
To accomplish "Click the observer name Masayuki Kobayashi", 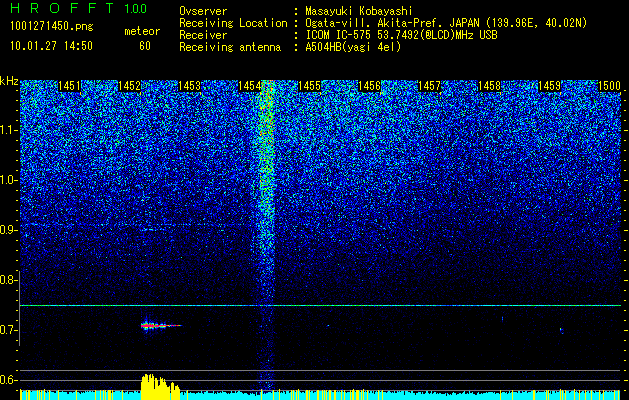I will point(359,11).
